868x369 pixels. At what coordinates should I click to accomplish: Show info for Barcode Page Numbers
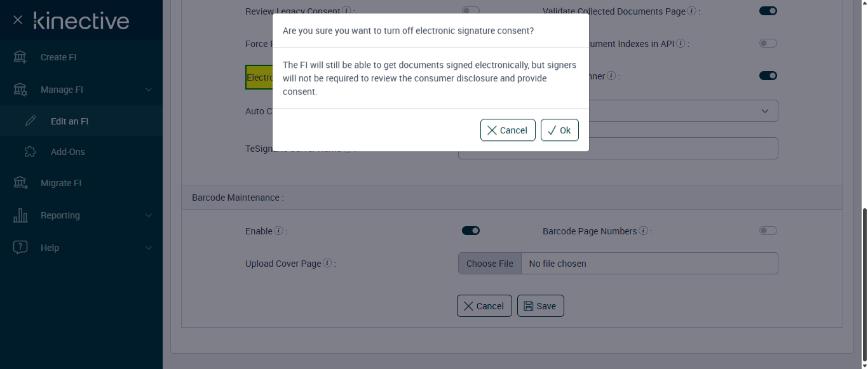click(x=643, y=231)
